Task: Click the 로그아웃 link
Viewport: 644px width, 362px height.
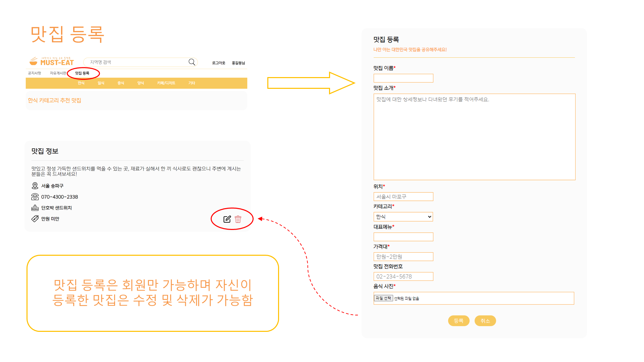Action: click(219, 63)
